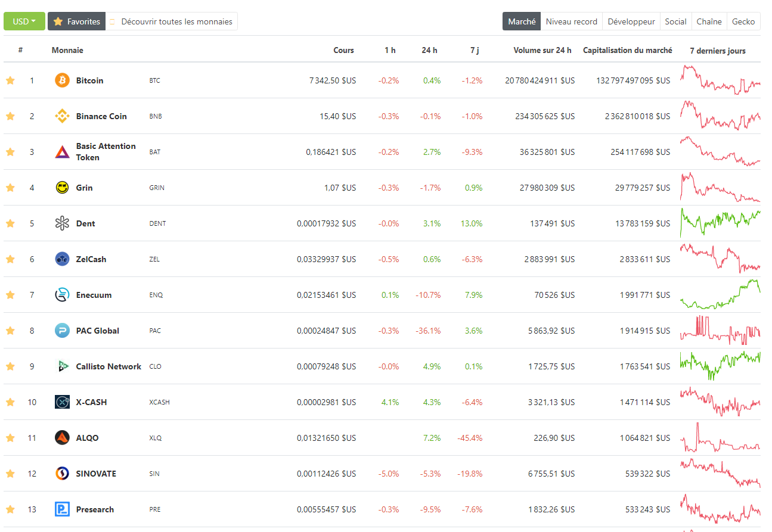Sort by Volume sur 24 h header
The width and height of the screenshot is (772, 532).
[542, 51]
